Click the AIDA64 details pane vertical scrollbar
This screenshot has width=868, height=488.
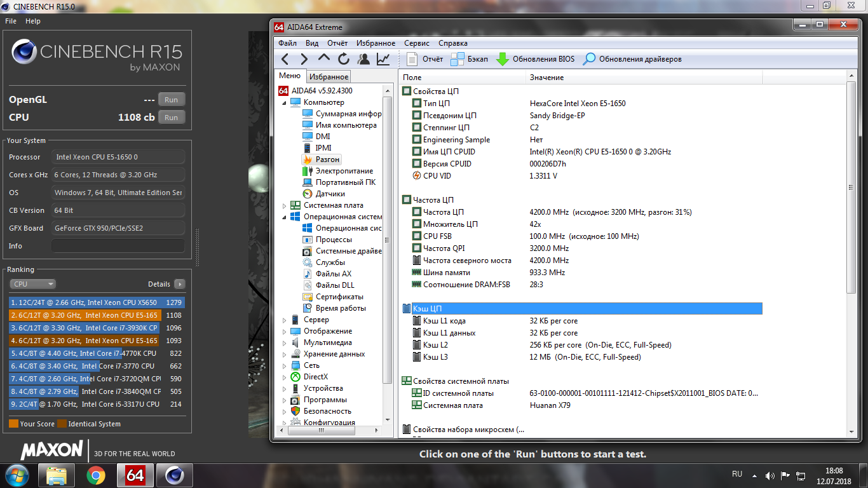pos(851,187)
